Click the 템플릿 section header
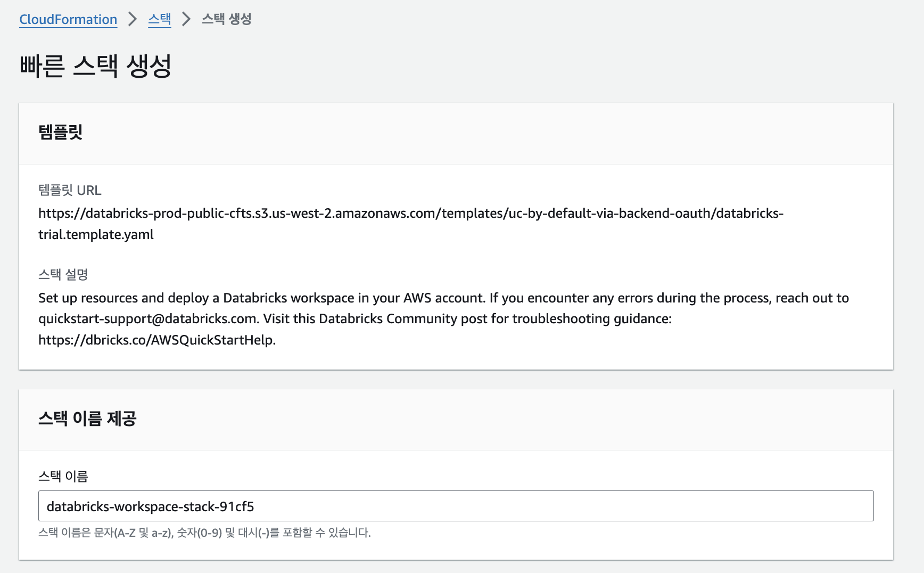 61,132
